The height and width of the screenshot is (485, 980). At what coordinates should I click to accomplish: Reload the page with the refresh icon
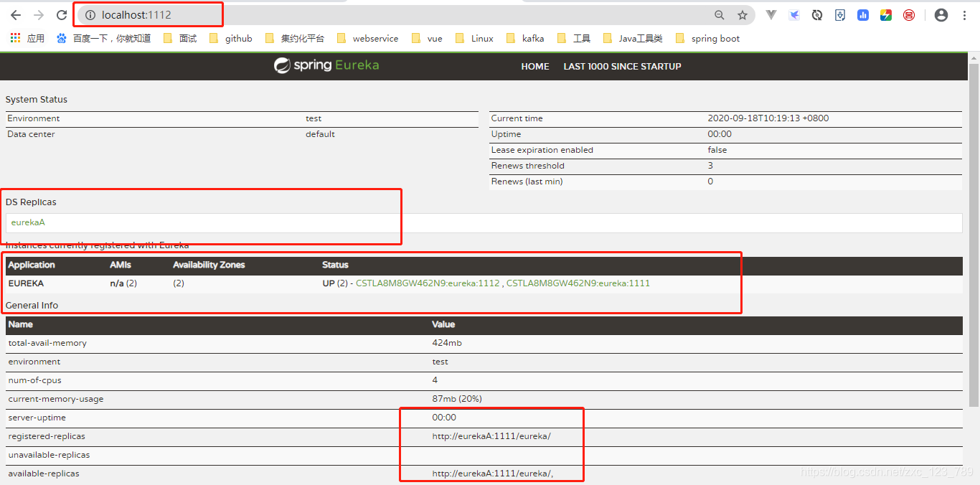62,15
